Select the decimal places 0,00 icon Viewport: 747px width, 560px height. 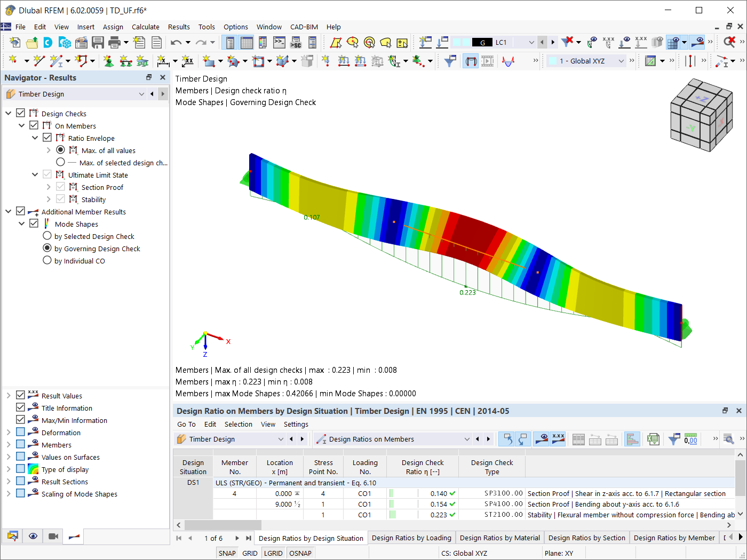pyautogui.click(x=690, y=439)
